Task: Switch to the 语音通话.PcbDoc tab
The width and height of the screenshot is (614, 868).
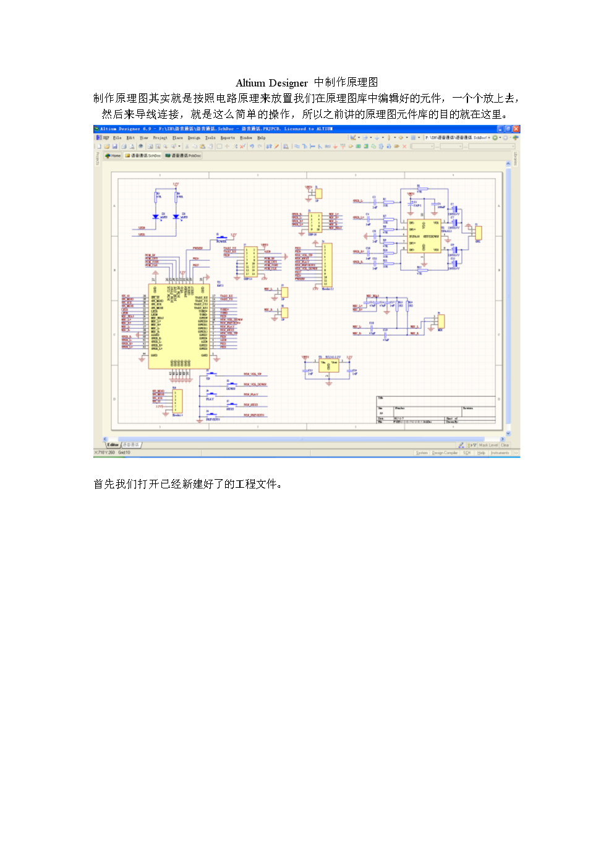Action: 183,156
